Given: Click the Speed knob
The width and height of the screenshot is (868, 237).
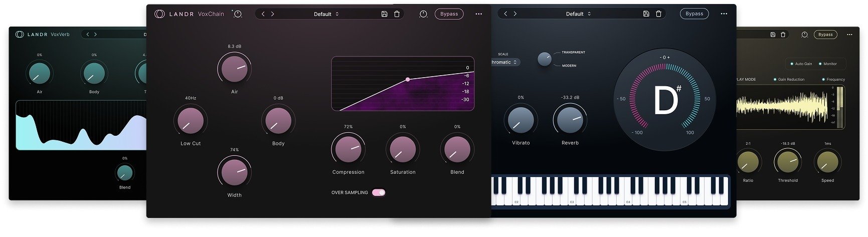Looking at the screenshot, I should point(827,162).
